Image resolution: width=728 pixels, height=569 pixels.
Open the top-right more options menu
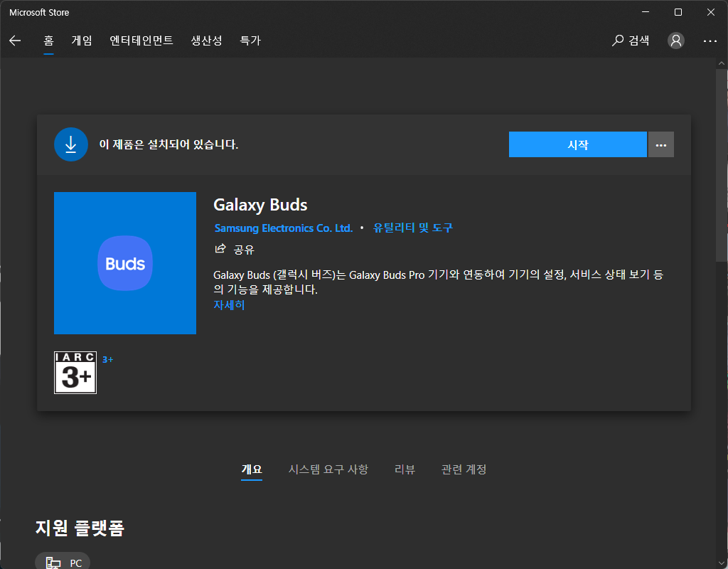710,41
